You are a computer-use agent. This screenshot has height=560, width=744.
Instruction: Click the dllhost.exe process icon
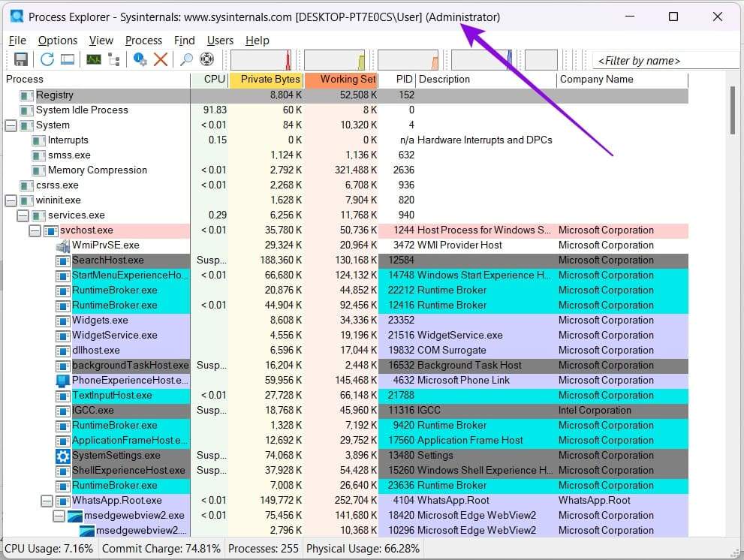pos(62,351)
